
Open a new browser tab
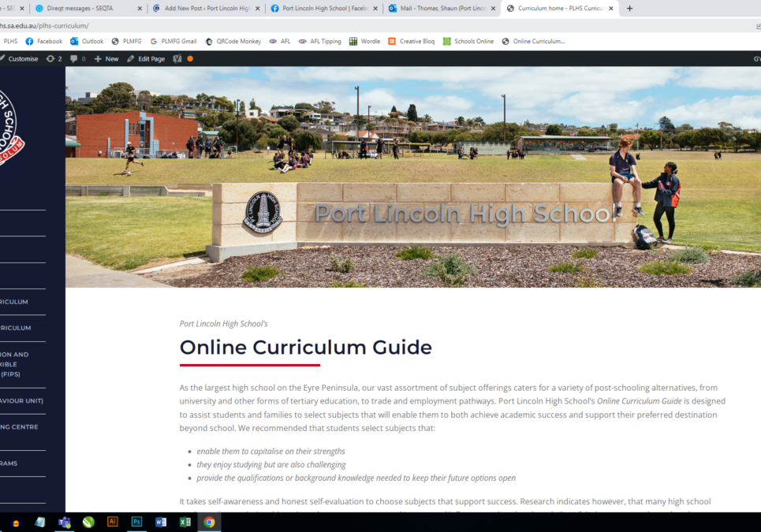coord(629,8)
